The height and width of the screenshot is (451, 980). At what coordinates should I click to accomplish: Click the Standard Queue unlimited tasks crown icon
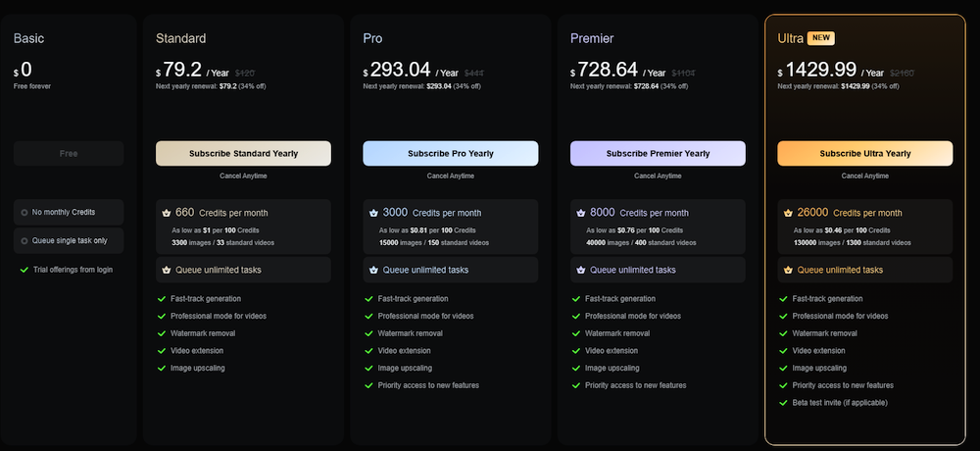(167, 271)
